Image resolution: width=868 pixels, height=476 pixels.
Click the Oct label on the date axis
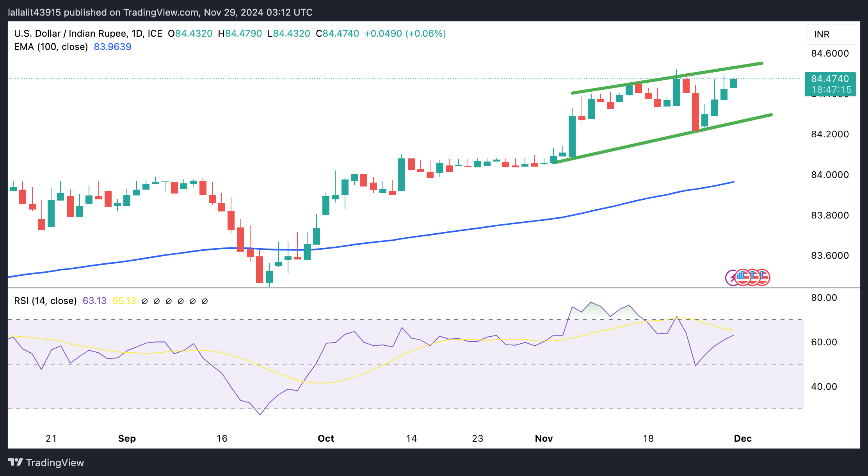click(326, 439)
